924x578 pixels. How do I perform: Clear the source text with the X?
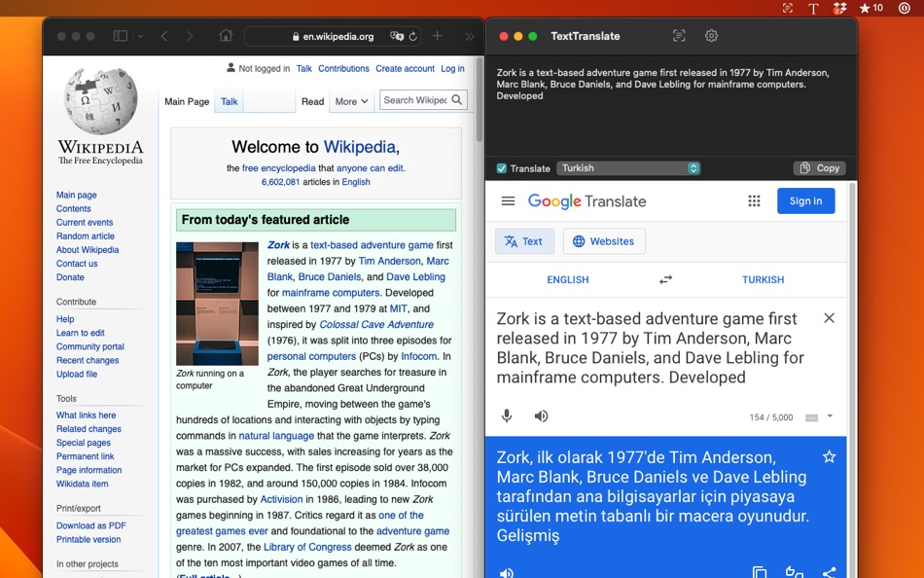[x=829, y=318]
